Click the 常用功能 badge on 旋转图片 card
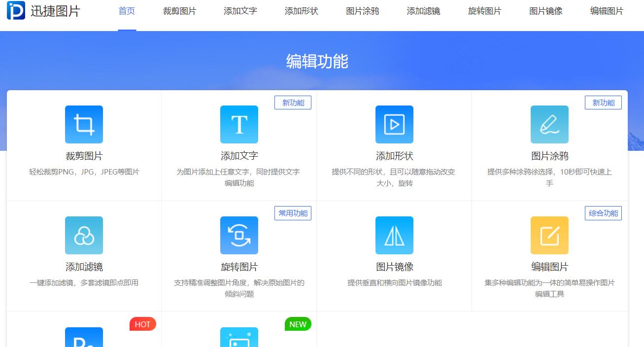The height and width of the screenshot is (347, 644). (x=293, y=213)
